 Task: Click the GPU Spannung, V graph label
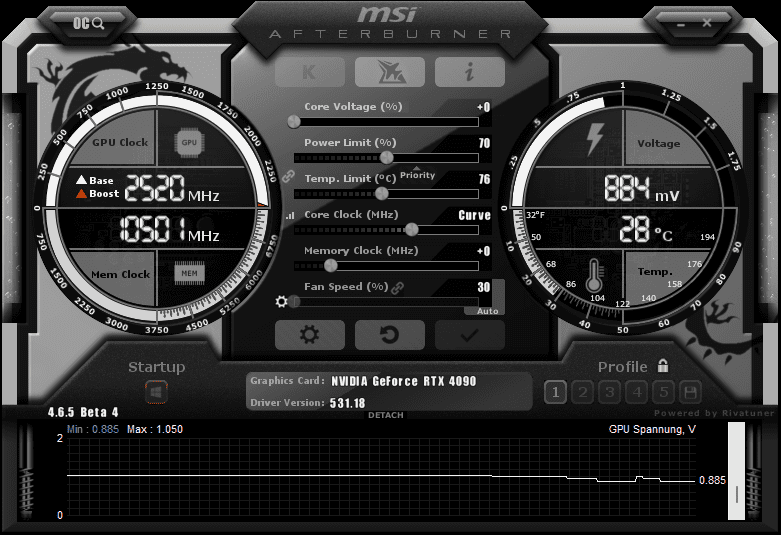pos(652,429)
